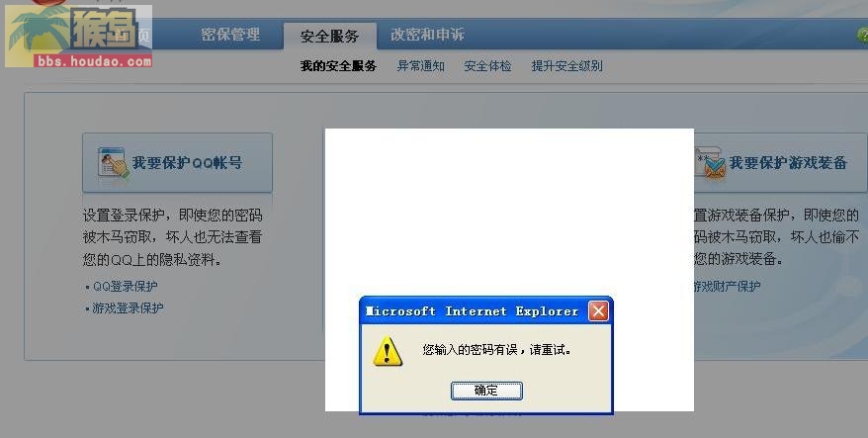Click the hand-on-card icon beside 我要保护QQ帐号

tap(113, 163)
